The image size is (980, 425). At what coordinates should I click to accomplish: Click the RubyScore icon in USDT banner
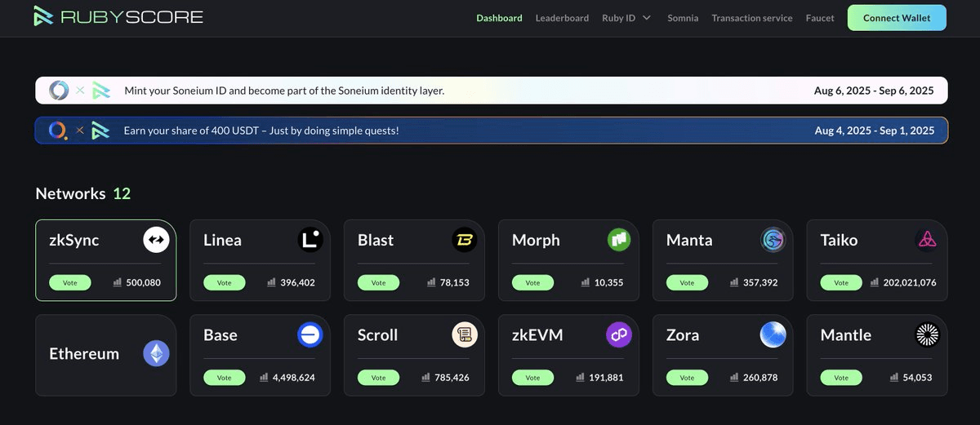(100, 130)
